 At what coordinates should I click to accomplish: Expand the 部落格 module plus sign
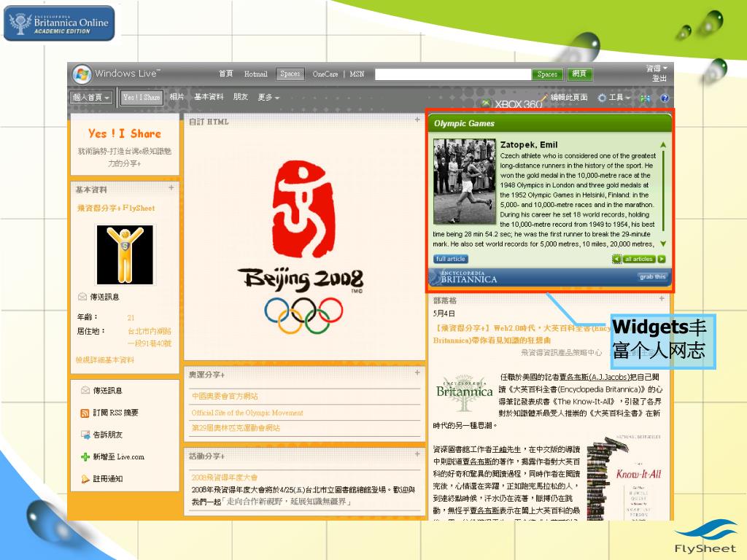[662, 298]
